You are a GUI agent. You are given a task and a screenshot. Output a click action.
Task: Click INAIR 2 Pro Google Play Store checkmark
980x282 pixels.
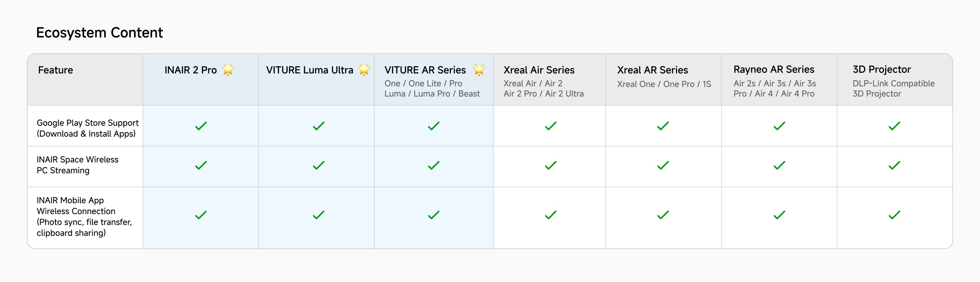[201, 126]
